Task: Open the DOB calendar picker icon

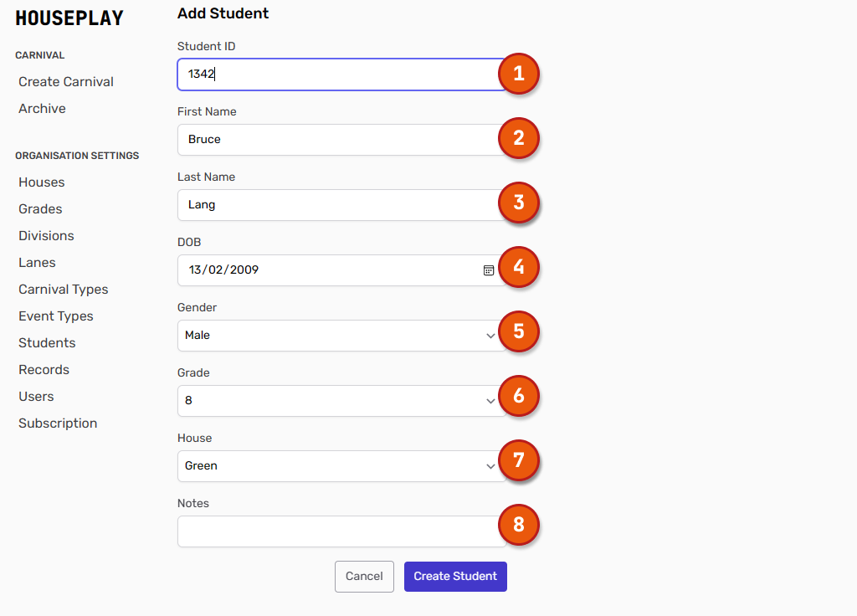Action: [489, 270]
